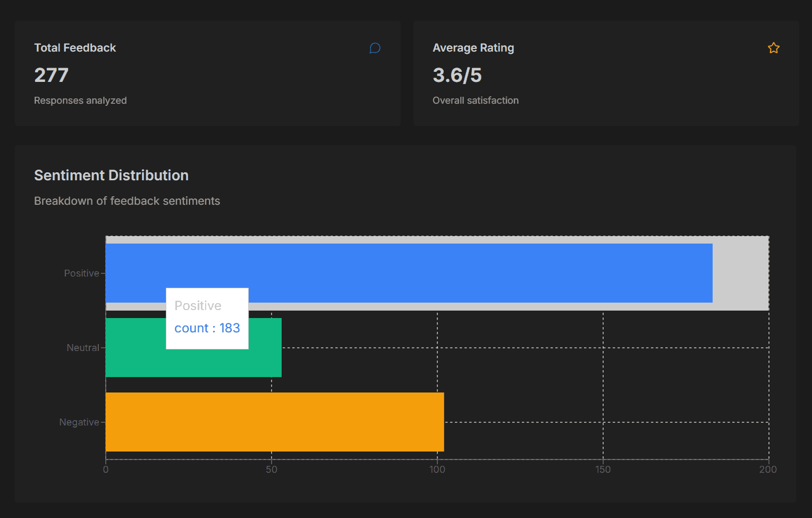Click the Positive axis label
The width and height of the screenshot is (812, 518).
pyautogui.click(x=81, y=273)
